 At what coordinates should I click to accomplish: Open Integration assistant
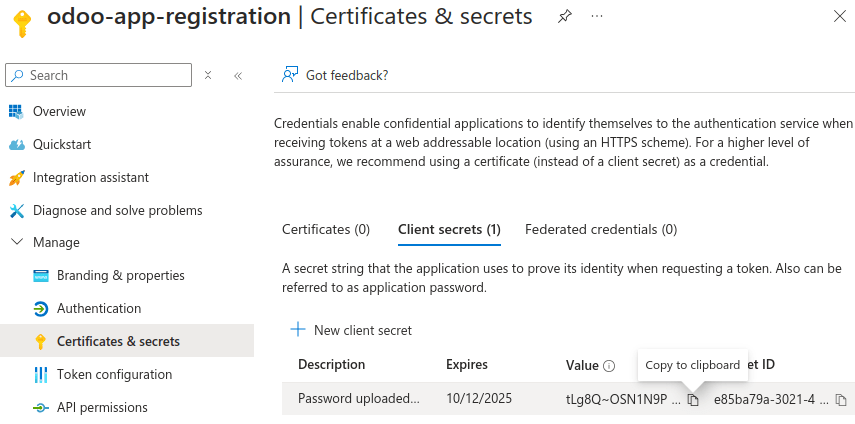click(x=90, y=177)
